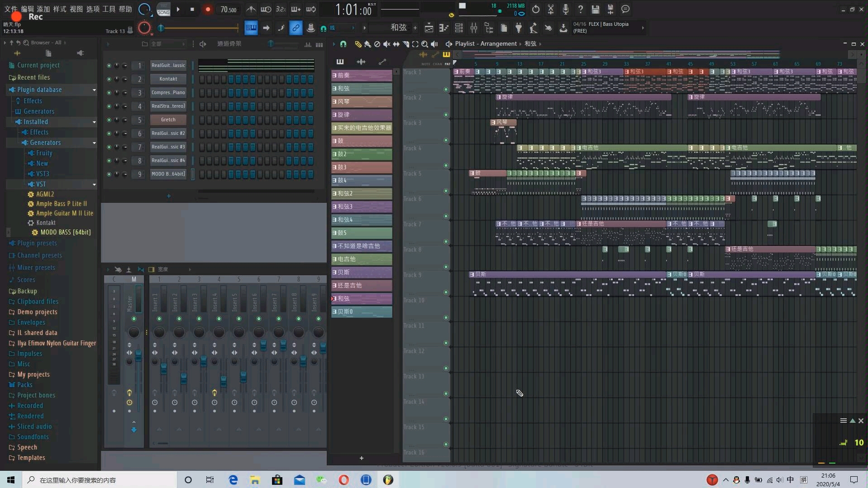This screenshot has height=488, width=868.
Task: Mute channel 1 RealGuit..lassic green light
Action: (x=109, y=66)
